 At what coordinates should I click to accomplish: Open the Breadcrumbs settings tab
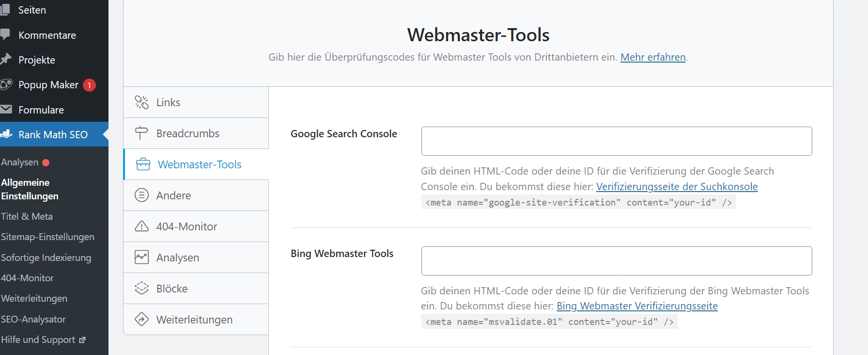coord(196,133)
